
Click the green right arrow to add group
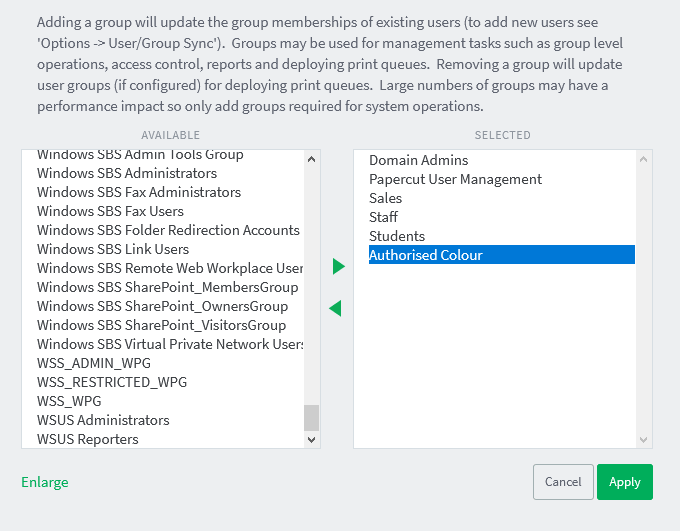click(x=339, y=266)
